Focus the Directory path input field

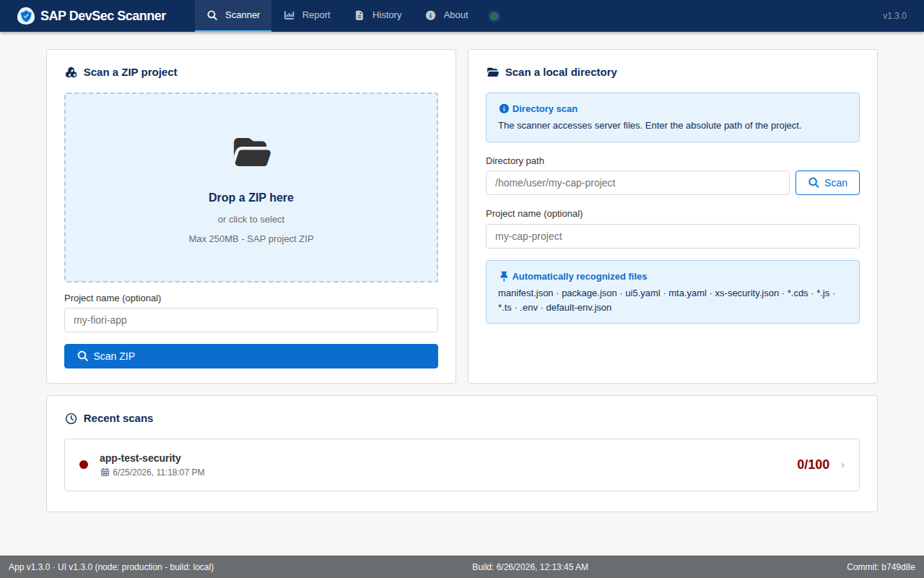[637, 183]
